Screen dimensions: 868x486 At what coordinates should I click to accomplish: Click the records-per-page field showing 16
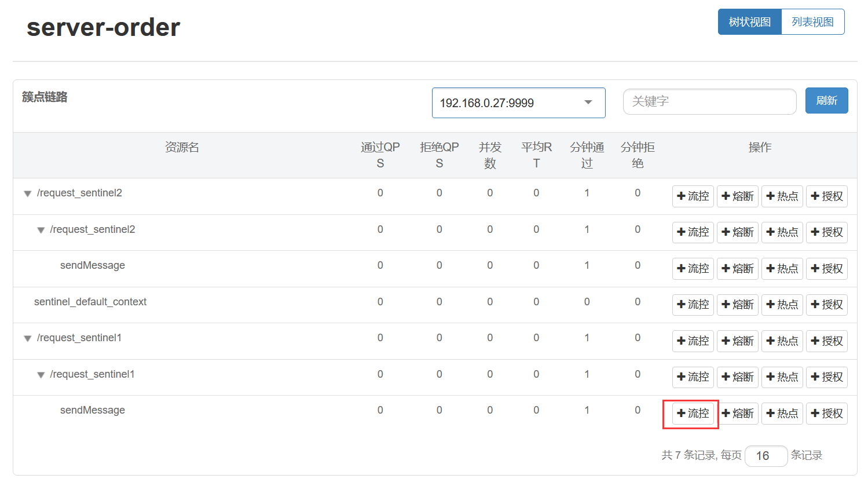766,456
